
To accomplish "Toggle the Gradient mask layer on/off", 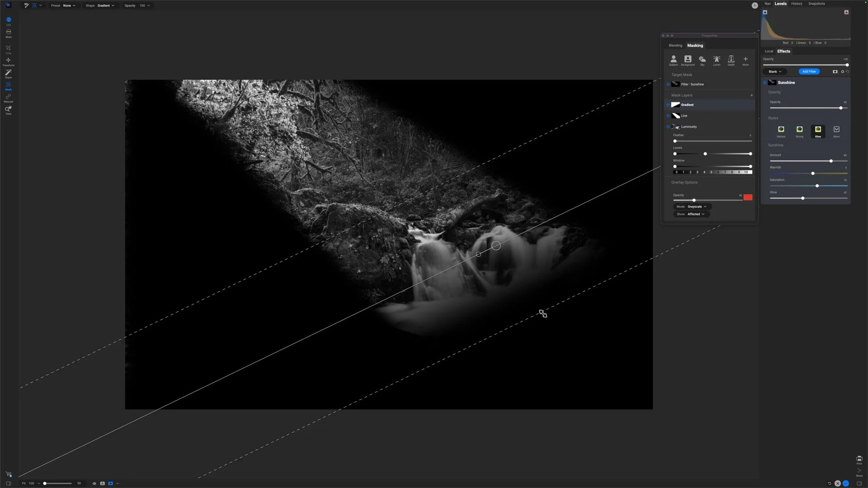I will click(x=668, y=105).
